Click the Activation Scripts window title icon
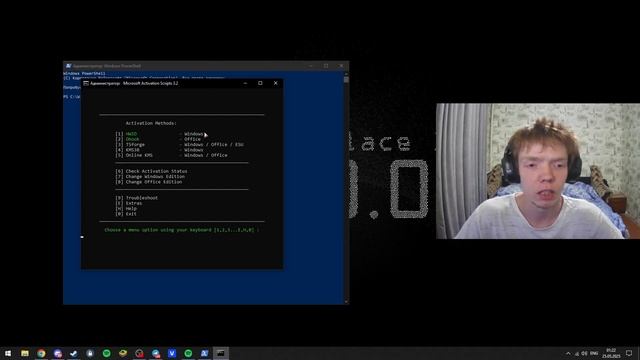 coord(86,83)
